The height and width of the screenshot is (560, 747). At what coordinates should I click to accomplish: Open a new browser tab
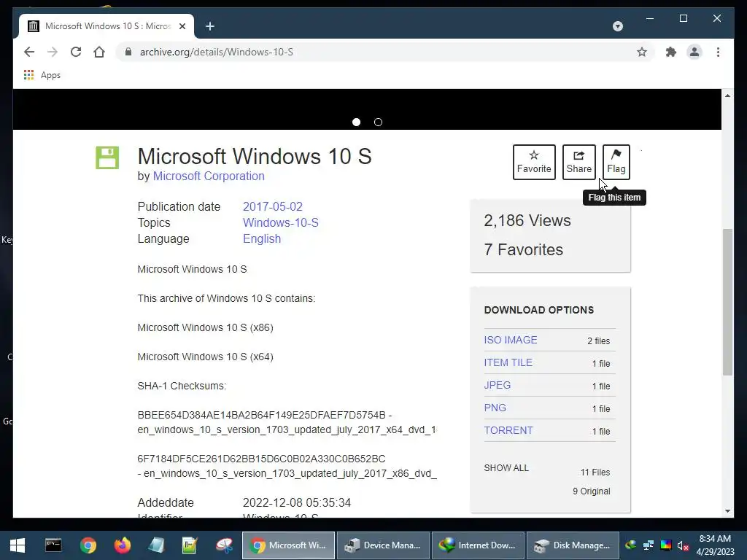click(x=209, y=26)
